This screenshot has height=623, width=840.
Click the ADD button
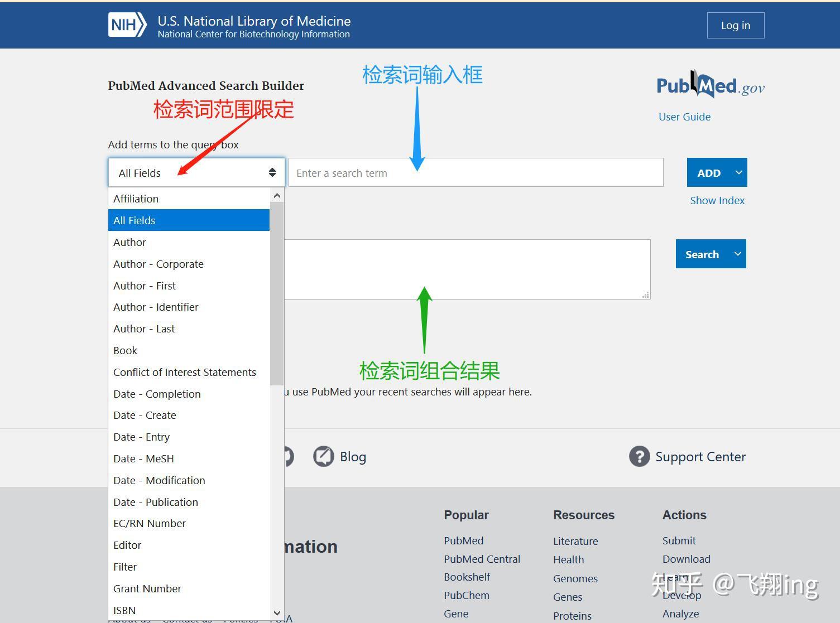(x=709, y=172)
